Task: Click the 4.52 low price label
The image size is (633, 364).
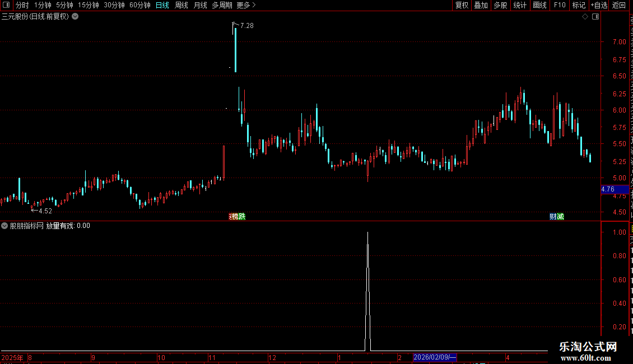Action: click(45, 211)
